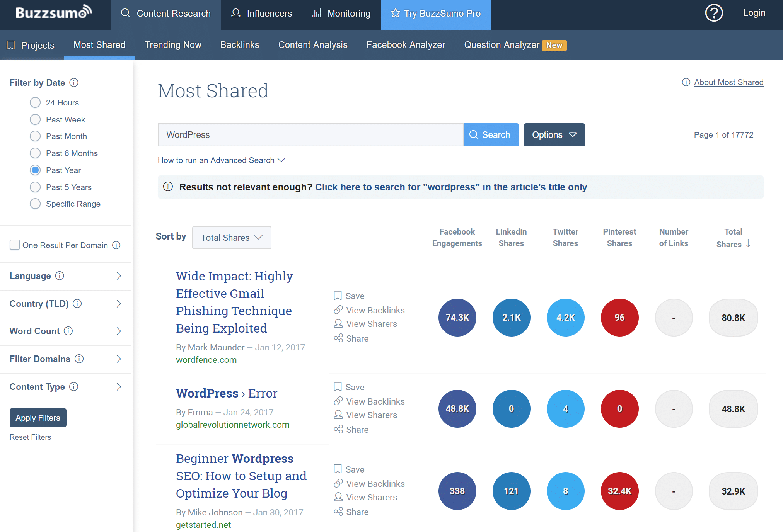Enable the One Result Per Domain checkbox
This screenshot has height=532, width=783.
pyautogui.click(x=14, y=245)
